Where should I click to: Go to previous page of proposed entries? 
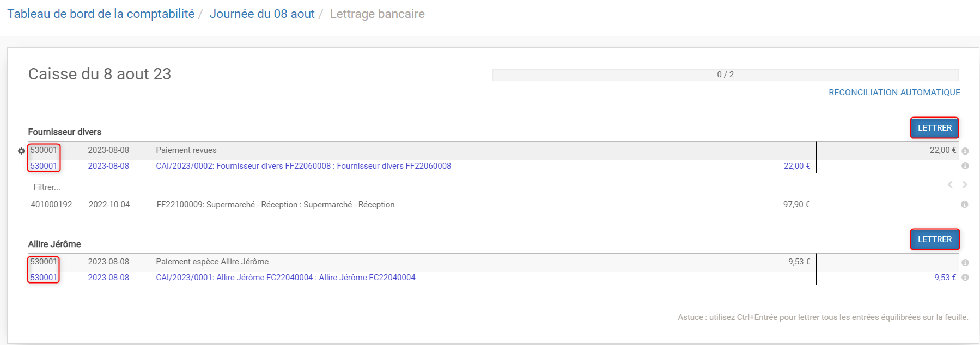pyautogui.click(x=950, y=184)
